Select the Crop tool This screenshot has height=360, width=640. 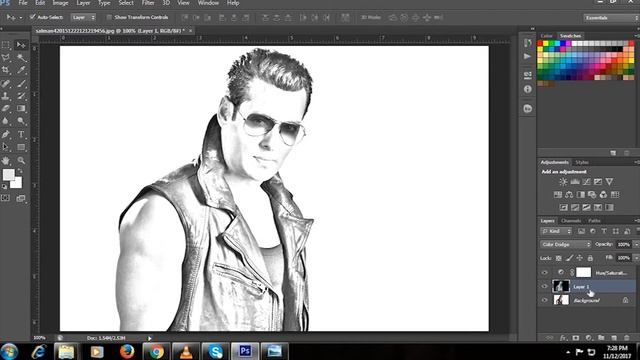(x=6, y=70)
